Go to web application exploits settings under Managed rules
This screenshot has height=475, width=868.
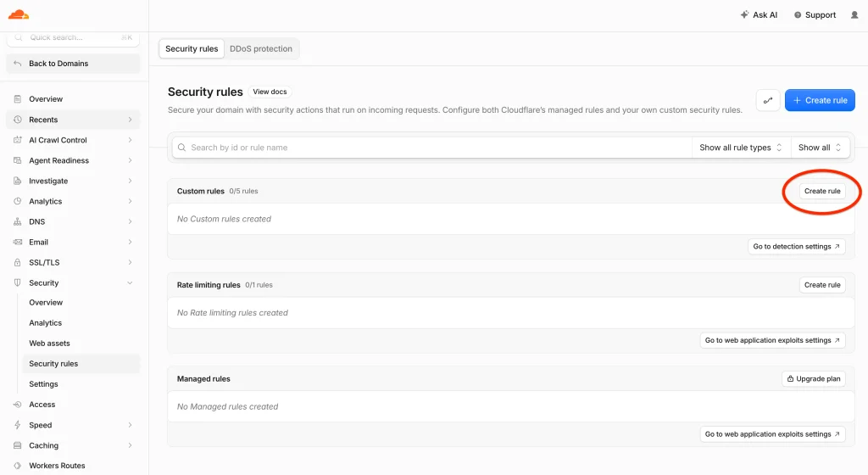pyautogui.click(x=772, y=434)
